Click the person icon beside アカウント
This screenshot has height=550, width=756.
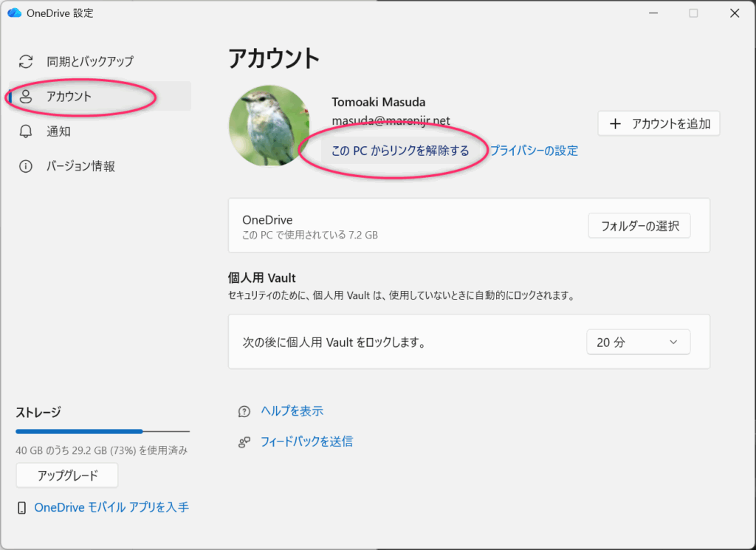pyautogui.click(x=26, y=97)
